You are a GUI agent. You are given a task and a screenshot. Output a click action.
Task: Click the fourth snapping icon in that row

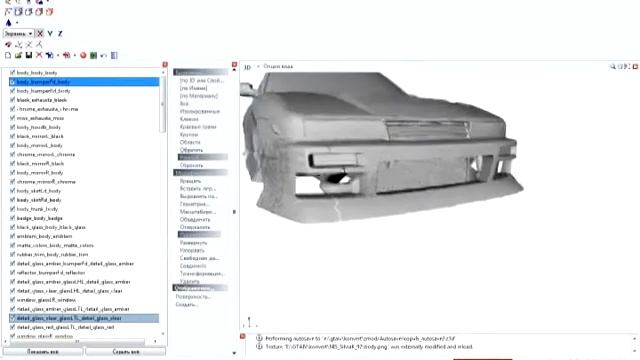pos(39,44)
